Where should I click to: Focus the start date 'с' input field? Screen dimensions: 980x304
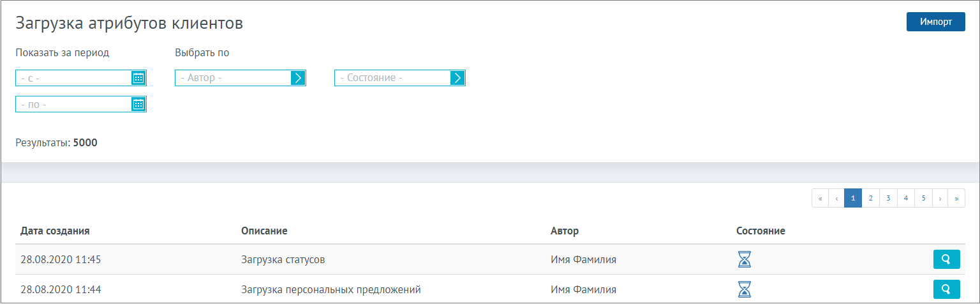coord(74,78)
